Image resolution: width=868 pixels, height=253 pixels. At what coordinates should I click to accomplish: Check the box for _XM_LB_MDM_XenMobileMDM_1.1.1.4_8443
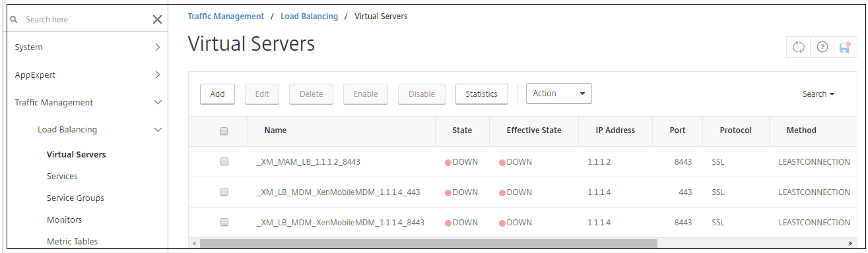[224, 222]
